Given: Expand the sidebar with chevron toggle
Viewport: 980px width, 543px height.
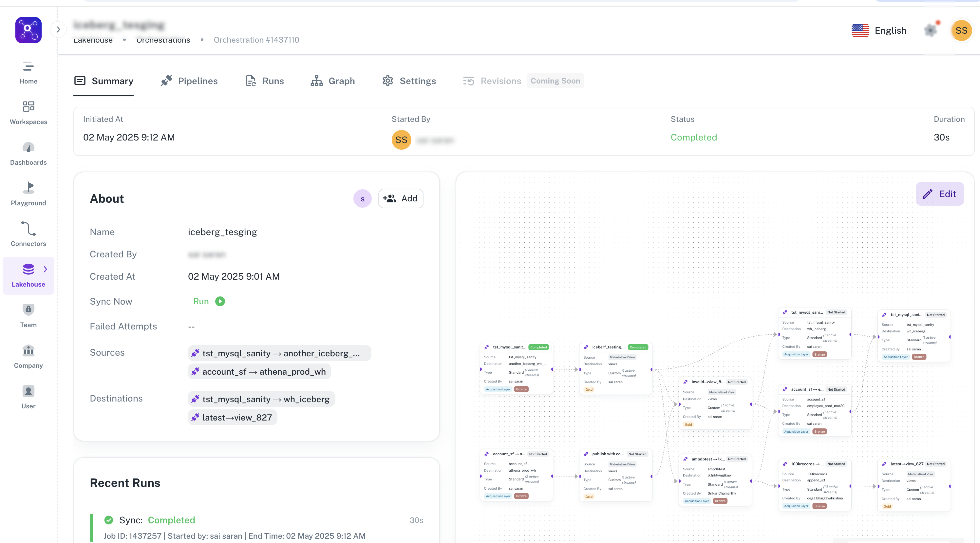Looking at the screenshot, I should coord(58,29).
